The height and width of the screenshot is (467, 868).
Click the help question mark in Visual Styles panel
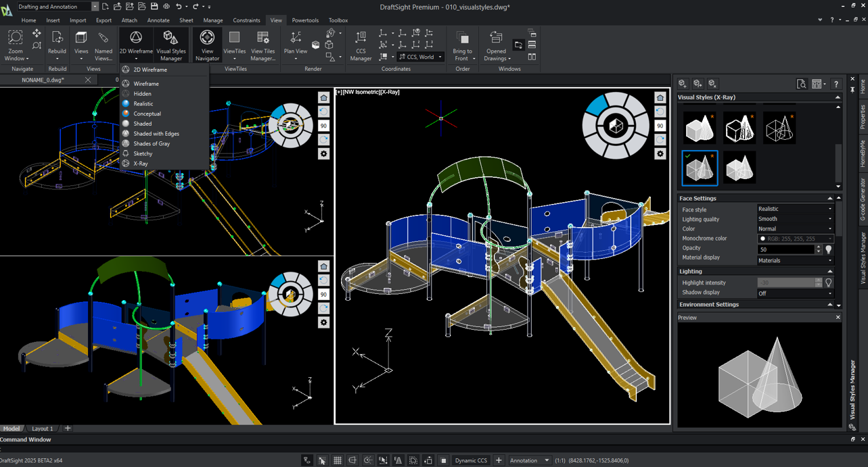[836, 84]
